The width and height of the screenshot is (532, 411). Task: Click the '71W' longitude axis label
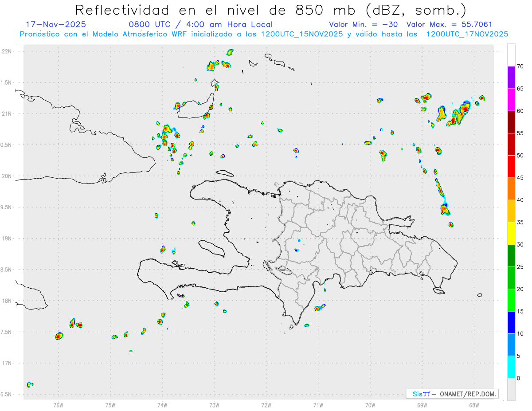318,405
